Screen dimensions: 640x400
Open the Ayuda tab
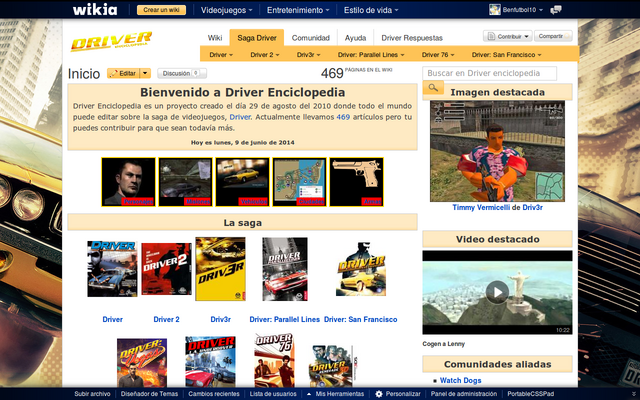[x=355, y=38]
